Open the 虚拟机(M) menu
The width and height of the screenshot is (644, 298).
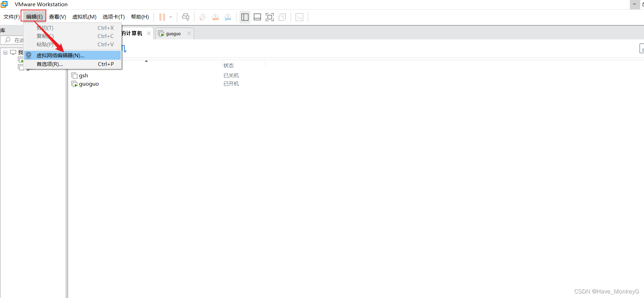click(84, 17)
